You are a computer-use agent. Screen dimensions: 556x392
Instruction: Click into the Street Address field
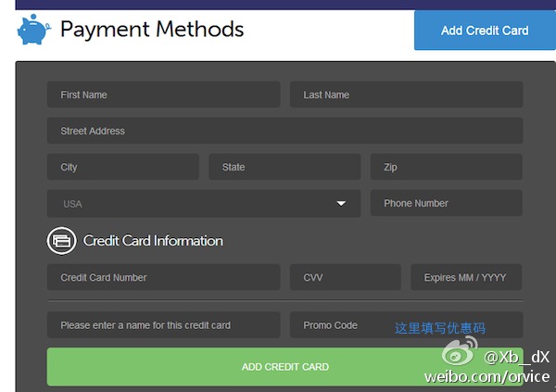[284, 131]
